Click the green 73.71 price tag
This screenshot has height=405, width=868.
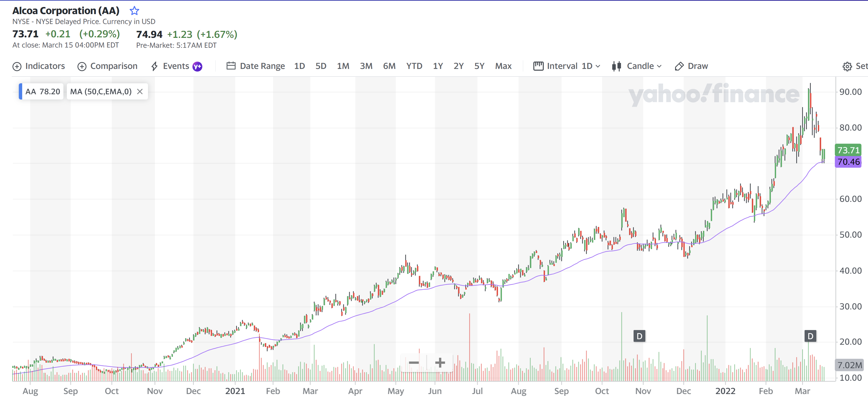(848, 150)
